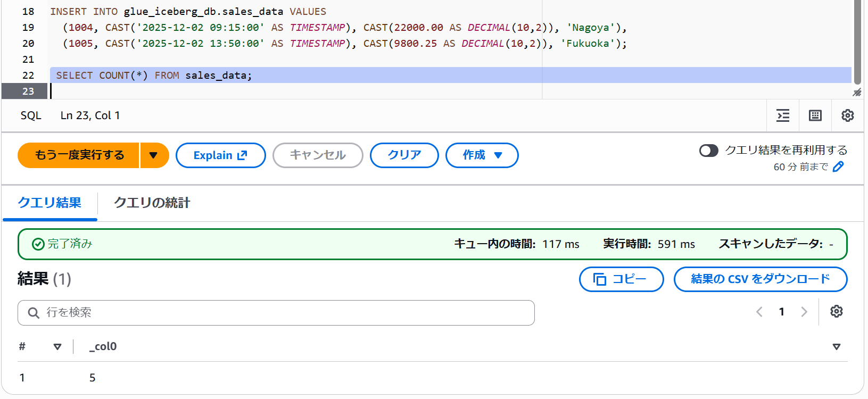The width and height of the screenshot is (868, 399).
Task: Click the 完了済み status text
Action: tap(70, 244)
